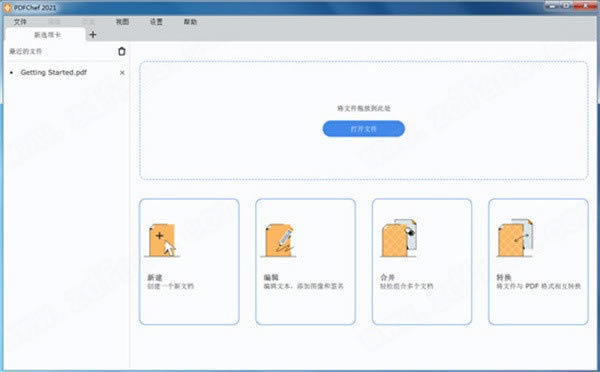The width and height of the screenshot is (600, 372).
Task: Open the 文件 menu
Action: tap(20, 22)
